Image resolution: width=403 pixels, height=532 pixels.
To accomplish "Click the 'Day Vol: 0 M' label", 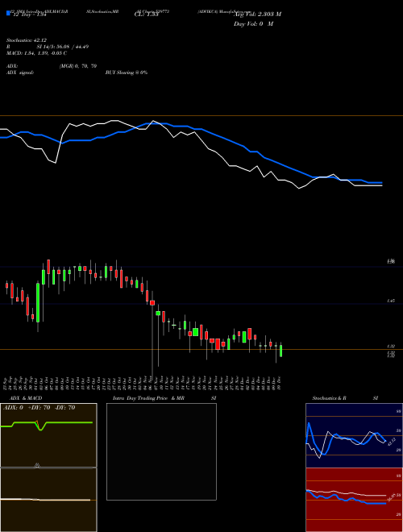I will 253,24.
